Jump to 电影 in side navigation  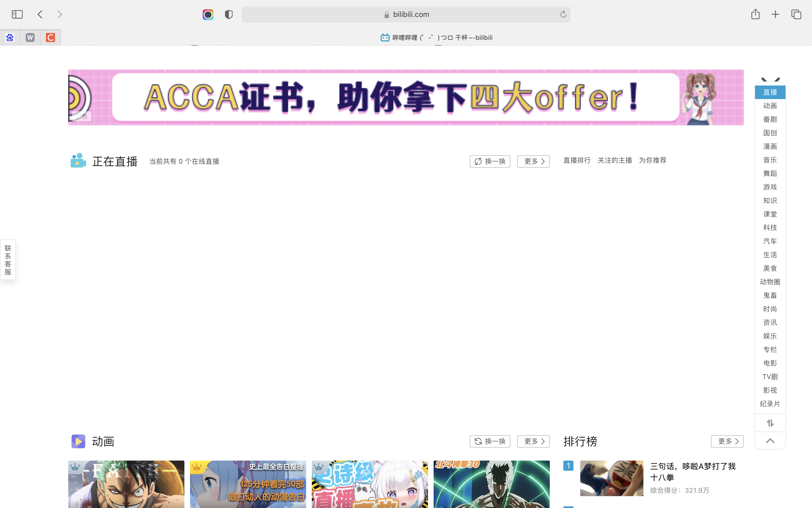coord(770,363)
